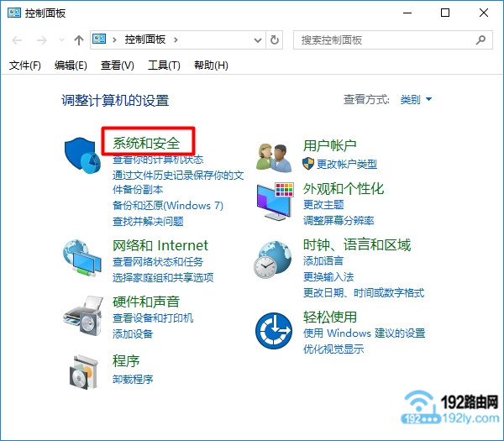Image resolution: width=504 pixels, height=441 pixels.
Task: Click 使用 Windows 建议的设置 link
Action: [365, 333]
